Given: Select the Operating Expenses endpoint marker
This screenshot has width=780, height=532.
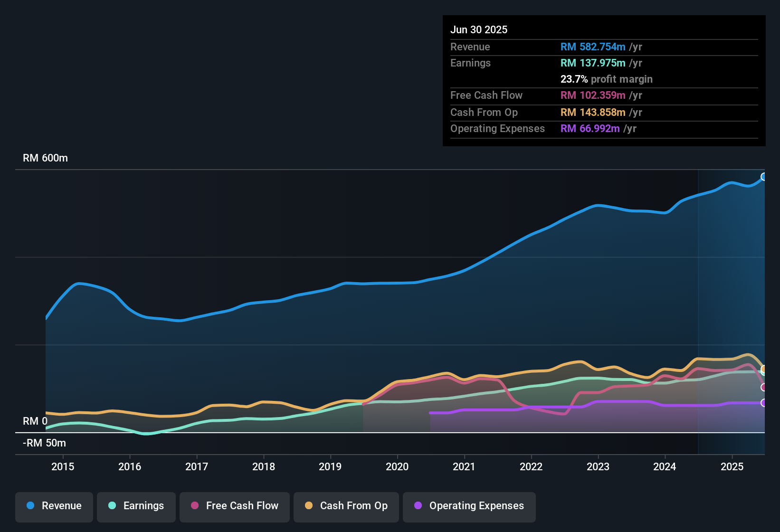Looking at the screenshot, I should point(764,403).
